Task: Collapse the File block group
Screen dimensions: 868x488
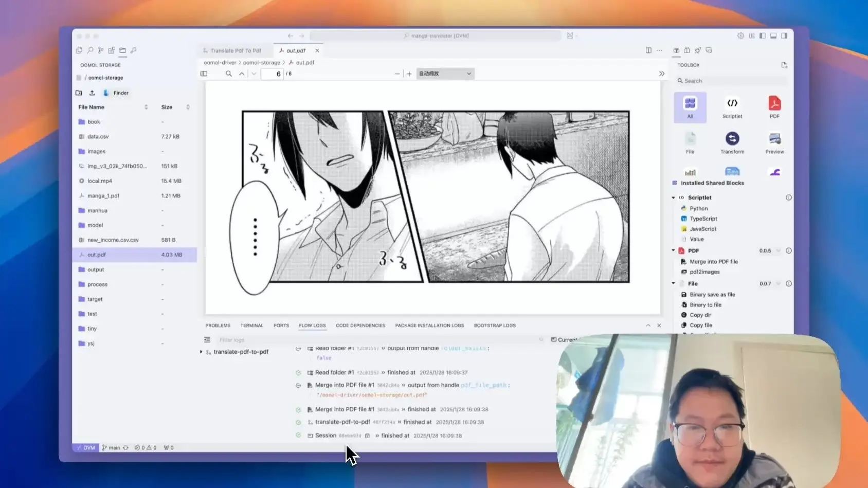Action: pos(674,283)
